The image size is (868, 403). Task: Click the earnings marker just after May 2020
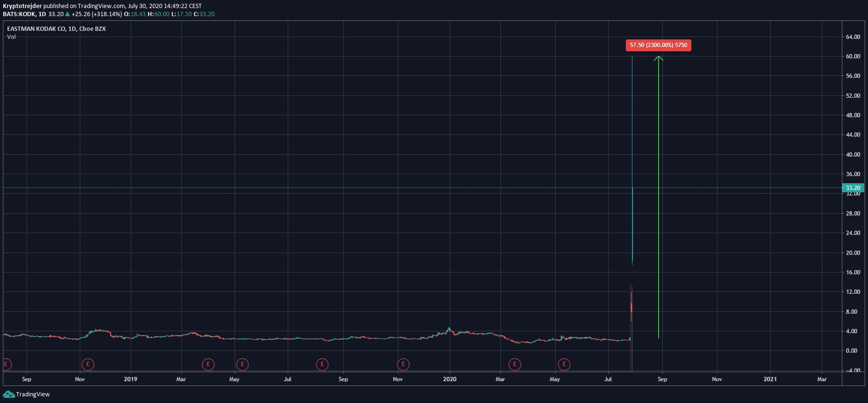pos(564,364)
